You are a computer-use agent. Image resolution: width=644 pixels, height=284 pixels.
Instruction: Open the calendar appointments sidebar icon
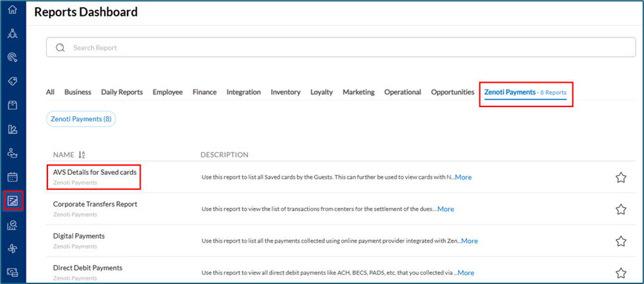(12, 177)
